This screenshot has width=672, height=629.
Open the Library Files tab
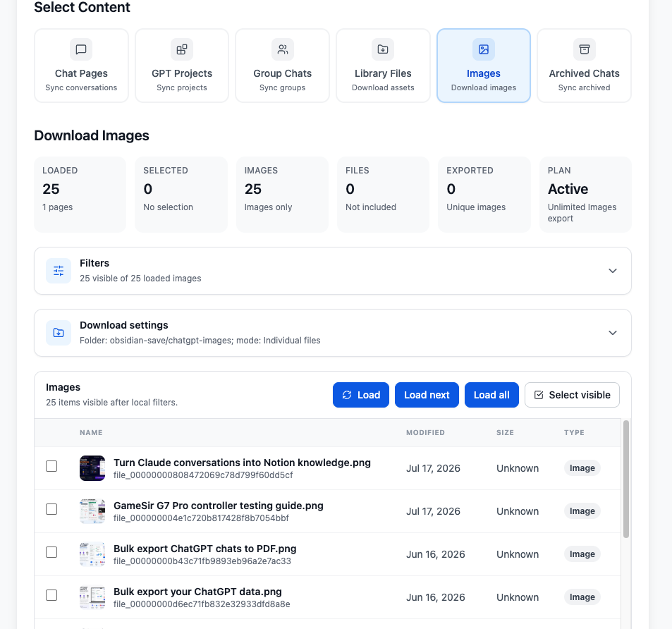(x=383, y=66)
